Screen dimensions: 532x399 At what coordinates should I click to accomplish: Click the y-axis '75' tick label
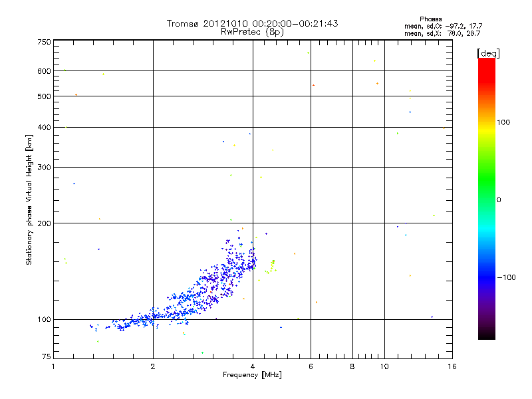[x=46, y=356]
